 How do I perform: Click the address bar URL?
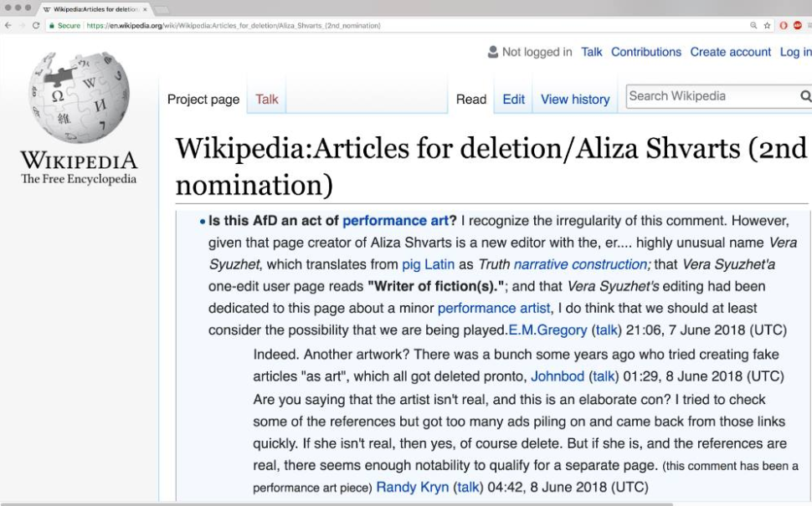pyautogui.click(x=234, y=25)
